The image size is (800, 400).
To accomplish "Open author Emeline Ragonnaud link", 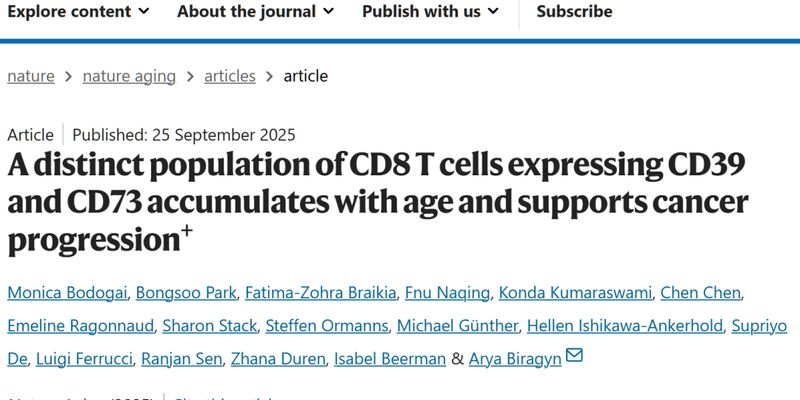I will pos(75,325).
